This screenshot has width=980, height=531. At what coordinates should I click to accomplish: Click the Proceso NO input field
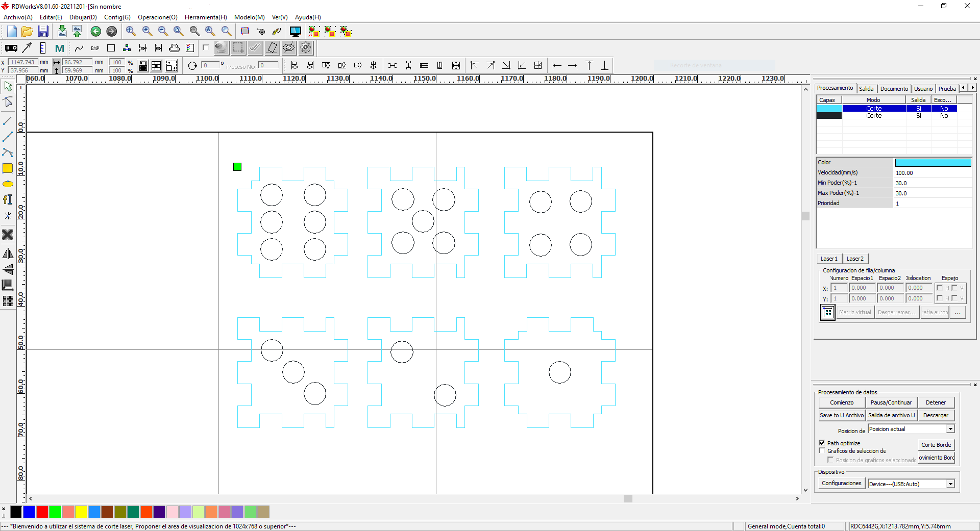tap(268, 65)
